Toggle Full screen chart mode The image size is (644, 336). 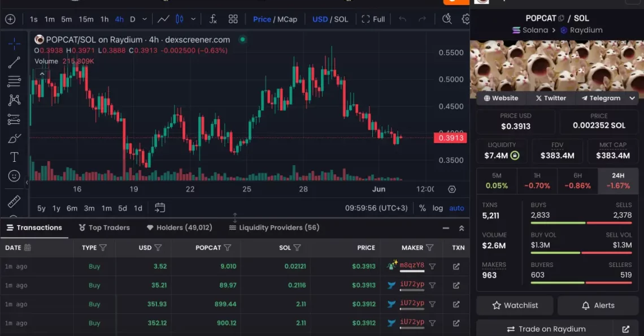tap(373, 19)
